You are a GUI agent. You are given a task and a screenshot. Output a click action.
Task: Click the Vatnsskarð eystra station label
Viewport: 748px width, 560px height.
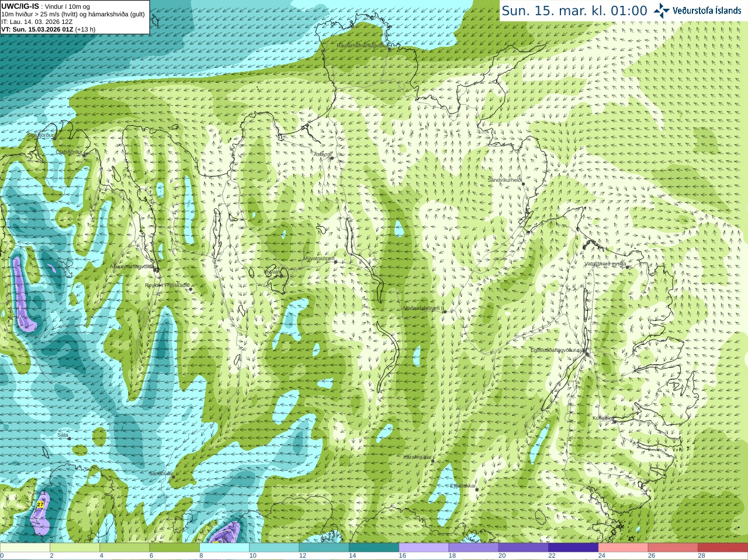tap(605, 264)
